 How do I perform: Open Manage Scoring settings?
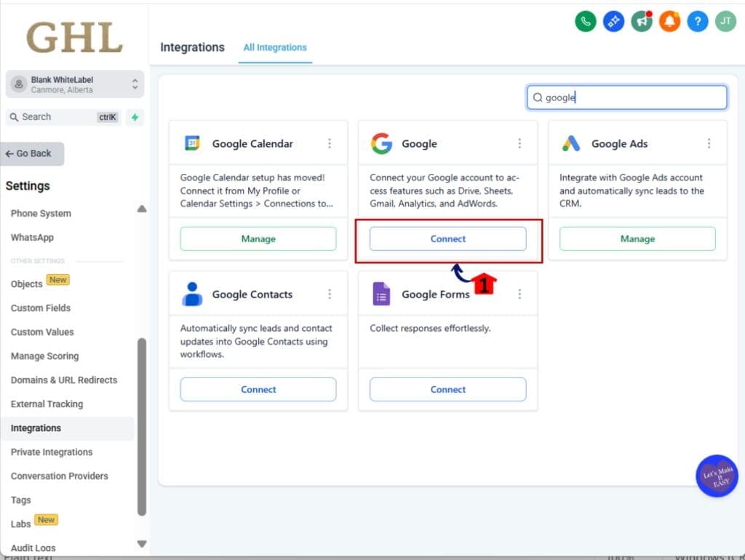tap(44, 356)
